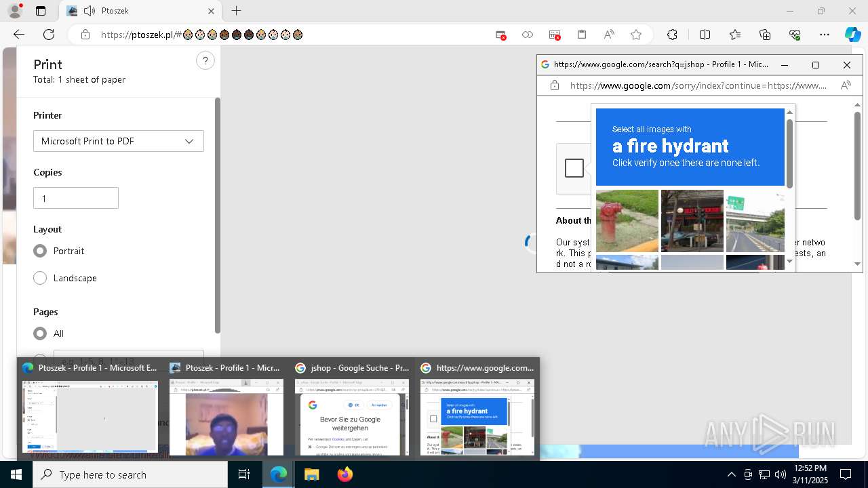This screenshot has height=488, width=868.
Task: Add this page to favorites star
Action: coord(636,35)
